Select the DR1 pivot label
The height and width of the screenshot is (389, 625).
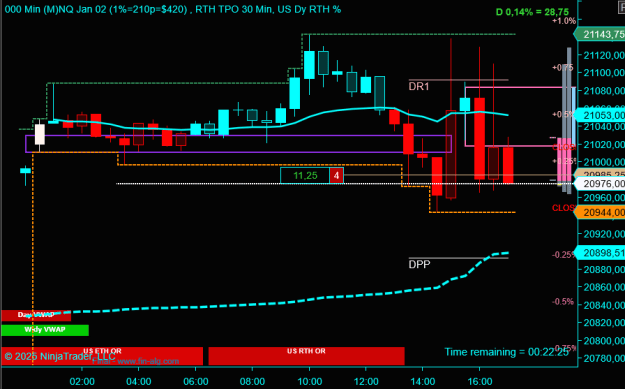(419, 86)
